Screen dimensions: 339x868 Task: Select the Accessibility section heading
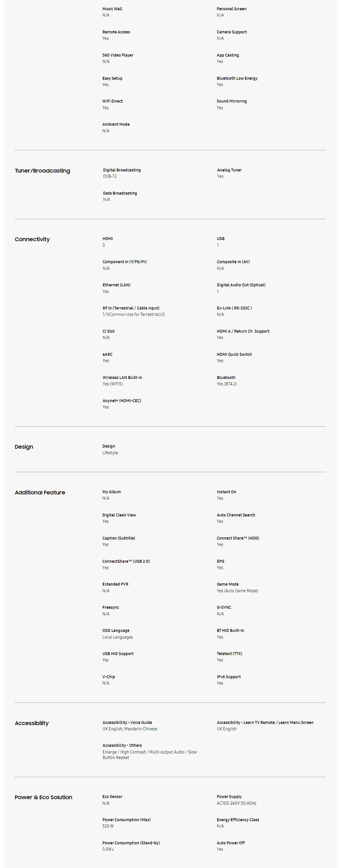(x=32, y=723)
